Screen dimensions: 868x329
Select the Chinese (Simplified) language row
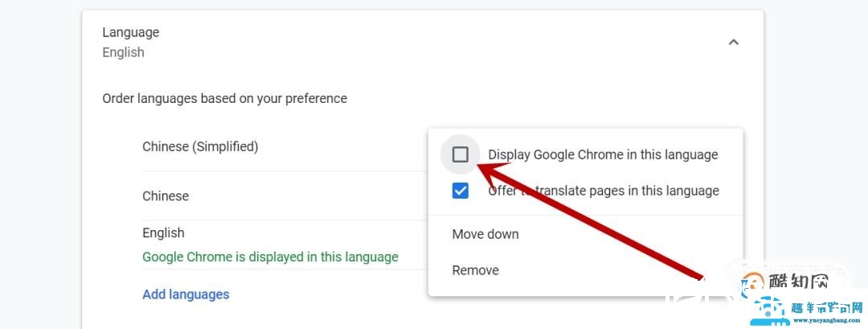200,146
